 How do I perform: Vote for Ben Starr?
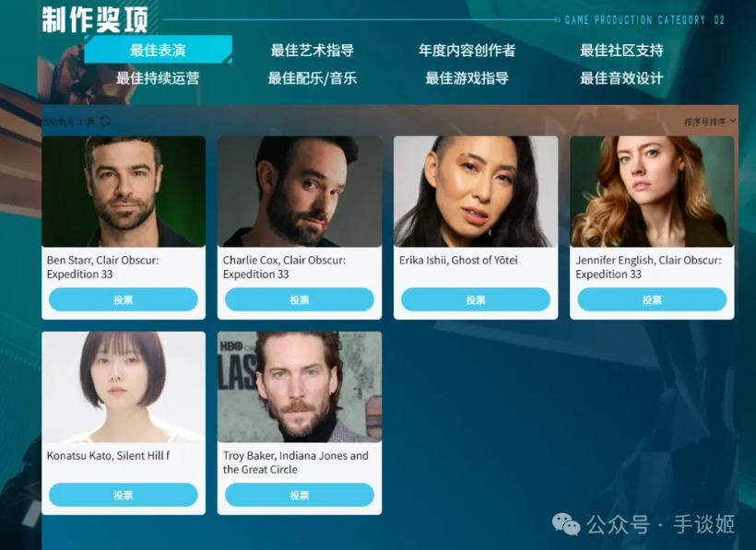pyautogui.click(x=124, y=299)
